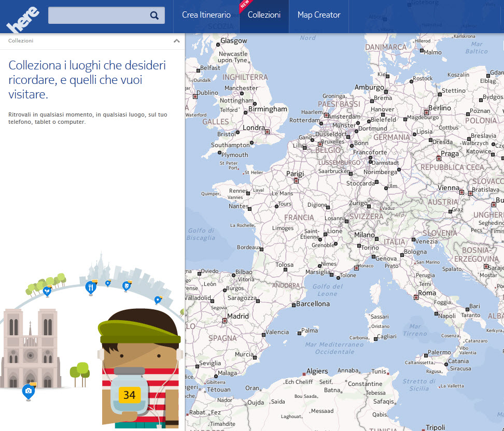Collapse the Collezioni panel with chevron

(x=177, y=41)
